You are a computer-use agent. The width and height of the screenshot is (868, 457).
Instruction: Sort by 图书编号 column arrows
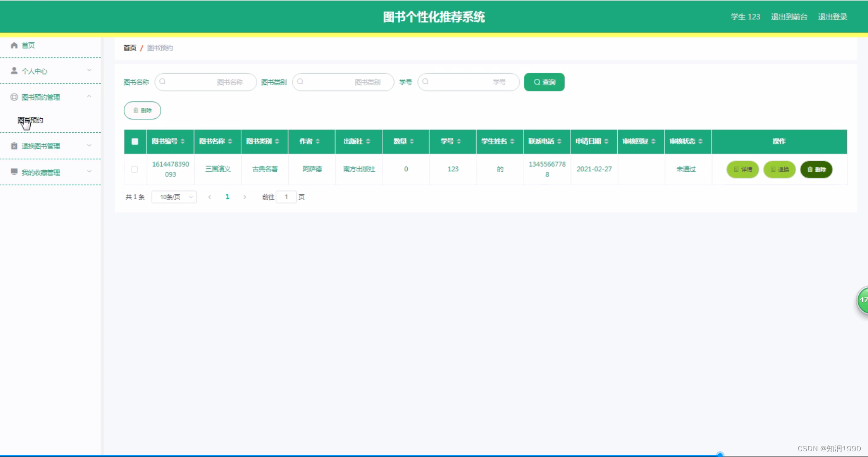tap(183, 141)
